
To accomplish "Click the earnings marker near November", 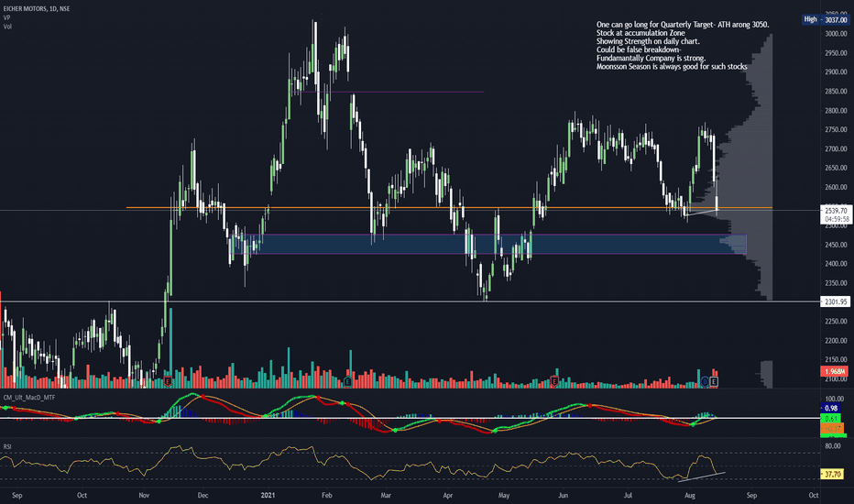I will tap(168, 381).
